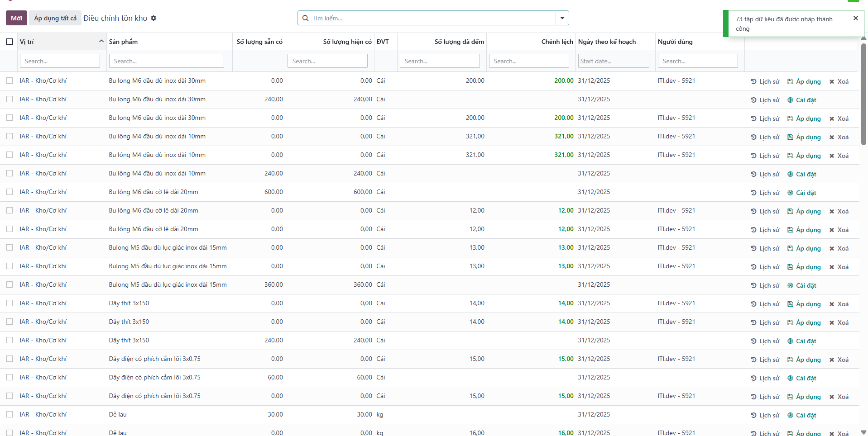Close the 73 tập dữ liệu import notification
The width and height of the screenshot is (868, 436).
coord(855,19)
